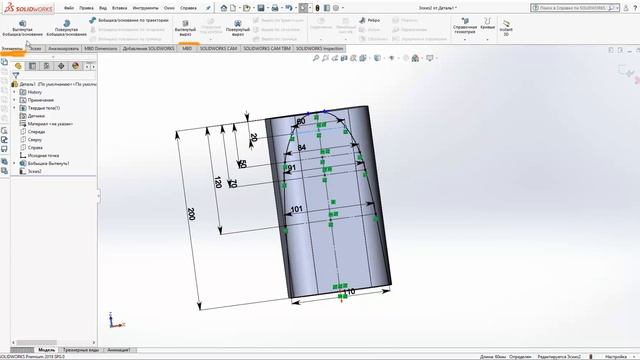Open the Инструменты menu
This screenshot has width=640, height=360.
pyautogui.click(x=145, y=8)
